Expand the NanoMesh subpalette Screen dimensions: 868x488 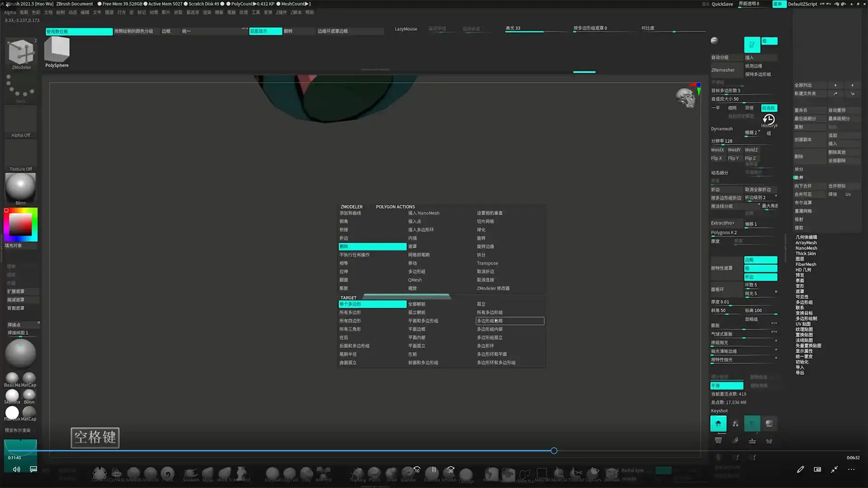806,248
